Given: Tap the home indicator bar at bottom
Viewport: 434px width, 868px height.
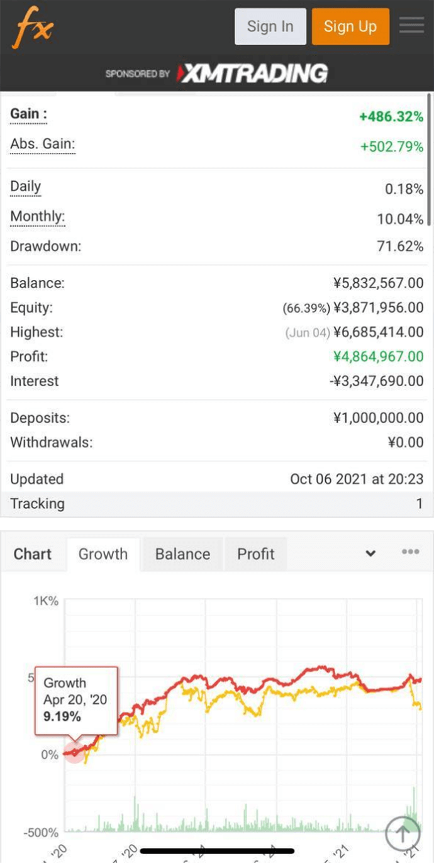Looking at the screenshot, I should [x=217, y=851].
